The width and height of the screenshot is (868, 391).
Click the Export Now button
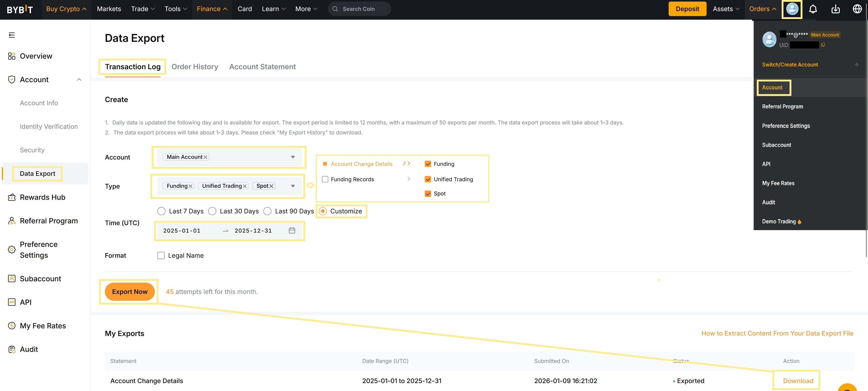click(129, 291)
